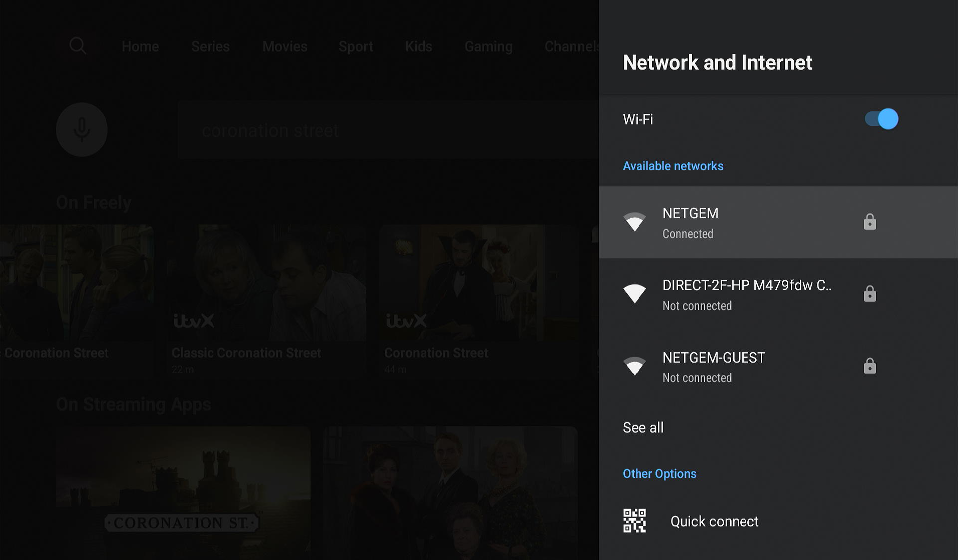Open the Coronation St. streaming apps poster
Viewport: 958px width, 560px height.
coord(183,492)
